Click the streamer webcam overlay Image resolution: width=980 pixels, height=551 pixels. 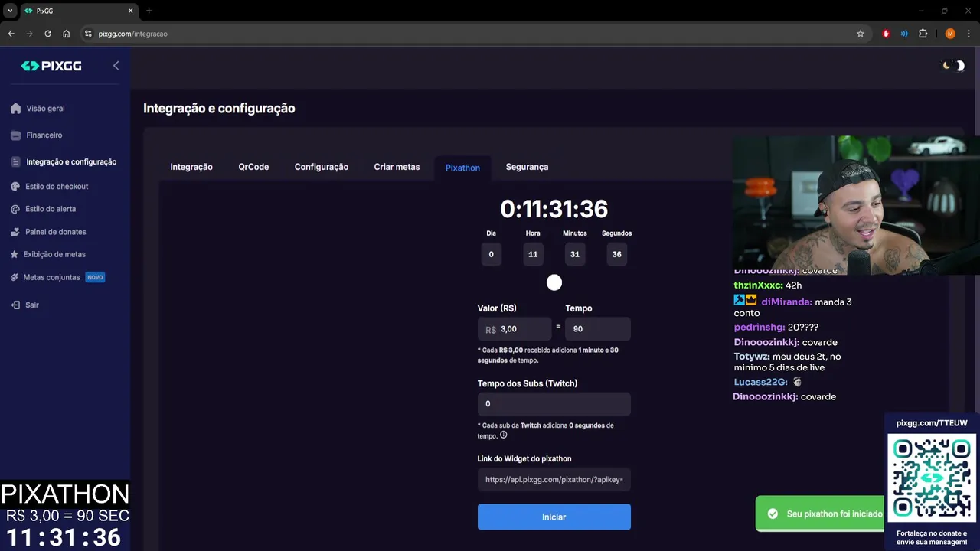pyautogui.click(x=856, y=205)
